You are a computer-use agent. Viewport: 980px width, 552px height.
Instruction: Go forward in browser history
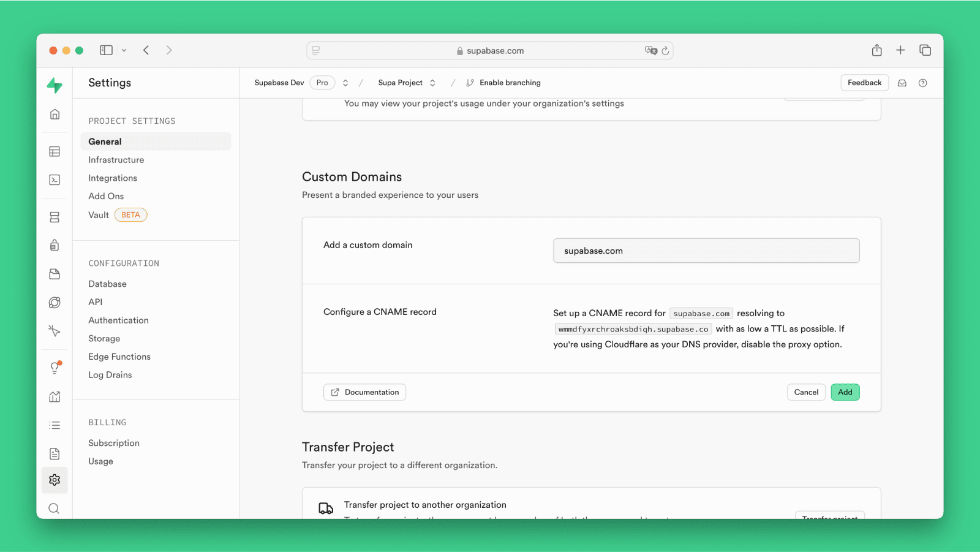(169, 50)
